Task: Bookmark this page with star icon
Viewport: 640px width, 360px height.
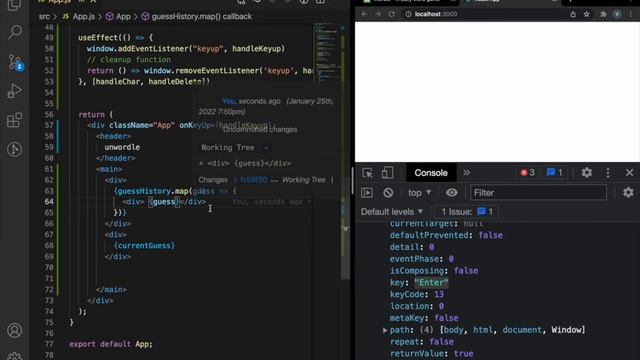Action: tap(587, 14)
